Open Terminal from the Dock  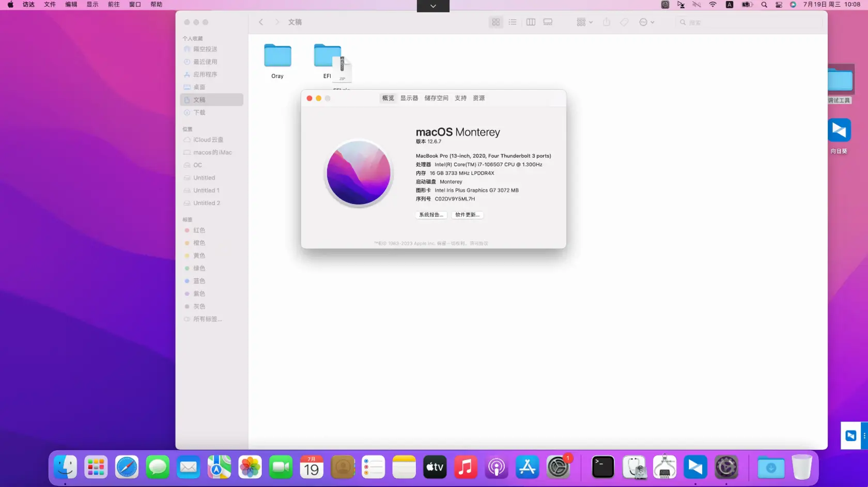pos(603,467)
